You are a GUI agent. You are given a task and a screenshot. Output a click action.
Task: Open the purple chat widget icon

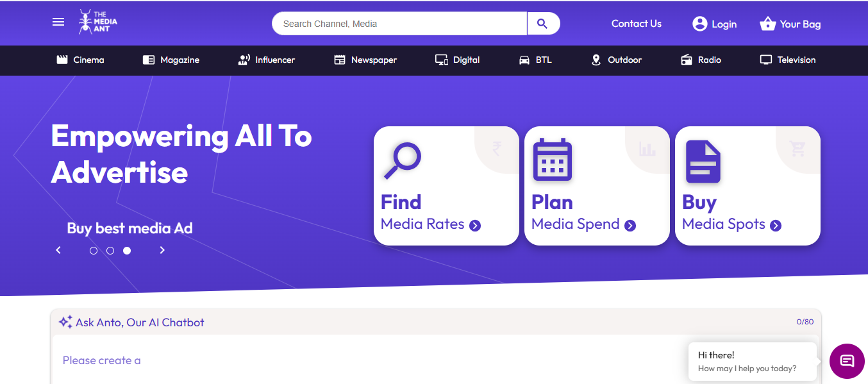(x=847, y=361)
